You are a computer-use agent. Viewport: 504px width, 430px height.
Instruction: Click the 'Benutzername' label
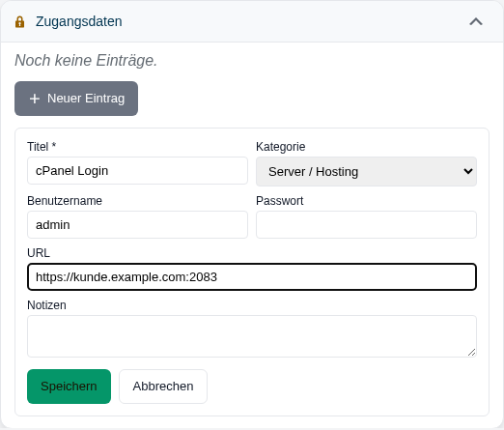click(65, 201)
